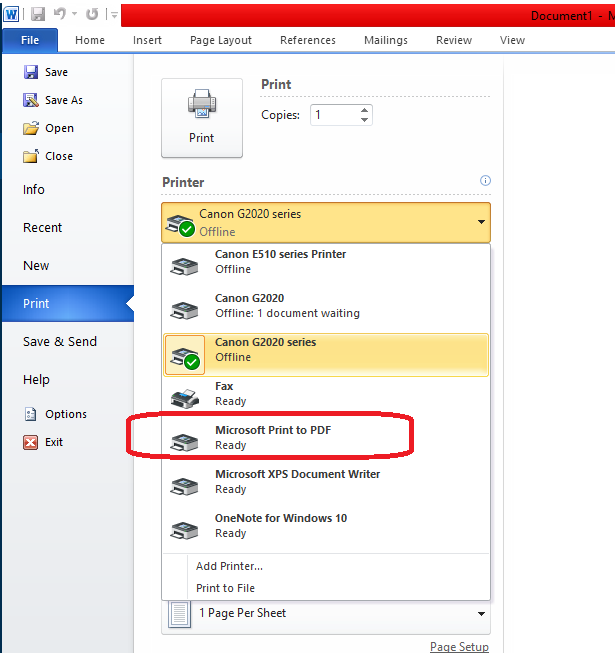Switch to the Page Layout tab
Image resolution: width=615 pixels, height=653 pixels.
coord(221,40)
